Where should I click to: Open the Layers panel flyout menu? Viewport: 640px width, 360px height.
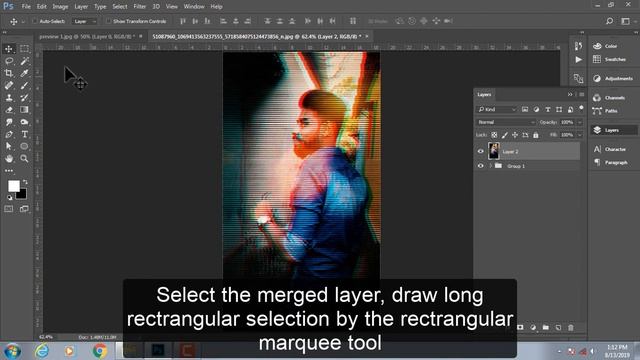(582, 95)
